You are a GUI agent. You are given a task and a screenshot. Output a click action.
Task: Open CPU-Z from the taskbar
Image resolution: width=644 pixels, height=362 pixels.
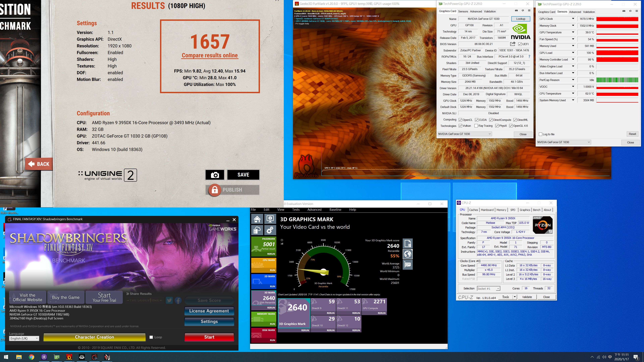[44, 357]
